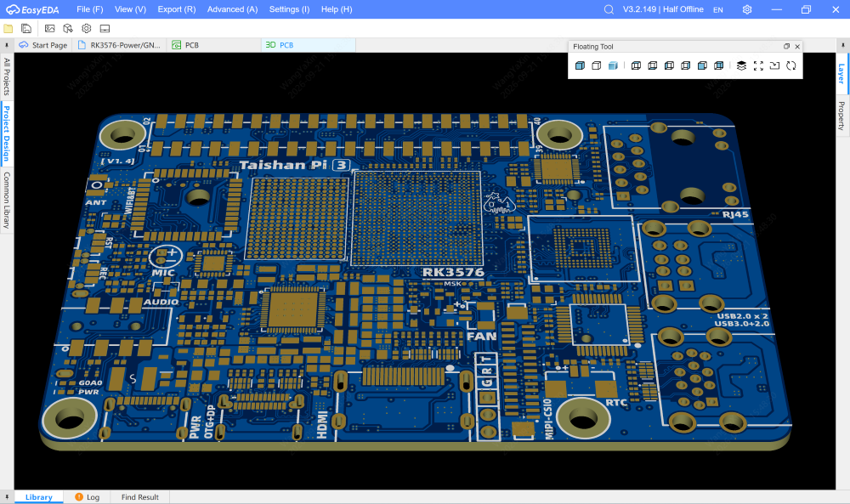The height and width of the screenshot is (504, 850).
Task: Switch to the Start Page tab
Action: 43,45
